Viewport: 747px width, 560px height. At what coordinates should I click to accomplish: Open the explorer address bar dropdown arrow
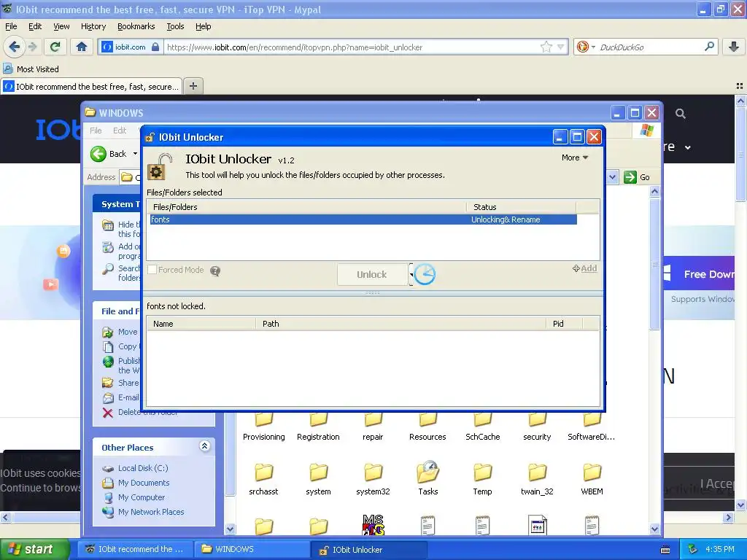pyautogui.click(x=613, y=177)
